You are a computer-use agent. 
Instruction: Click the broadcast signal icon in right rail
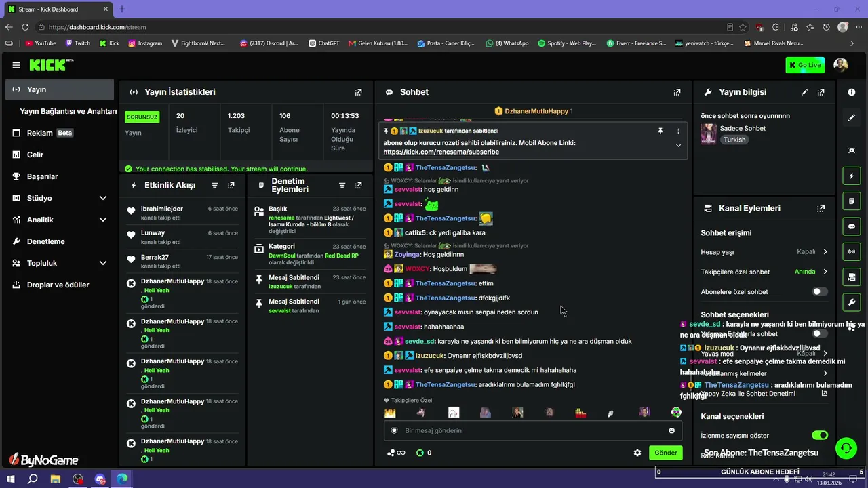pos(852,252)
